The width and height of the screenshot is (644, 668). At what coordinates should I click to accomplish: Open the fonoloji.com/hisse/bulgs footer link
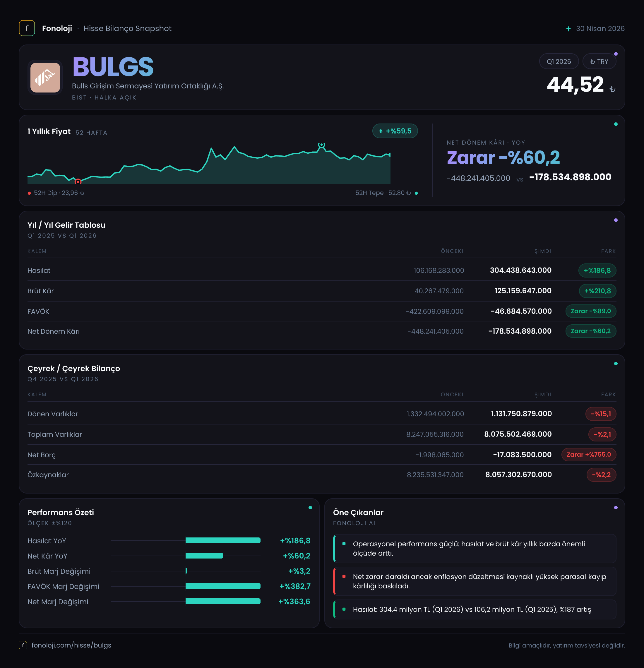pyautogui.click(x=71, y=645)
